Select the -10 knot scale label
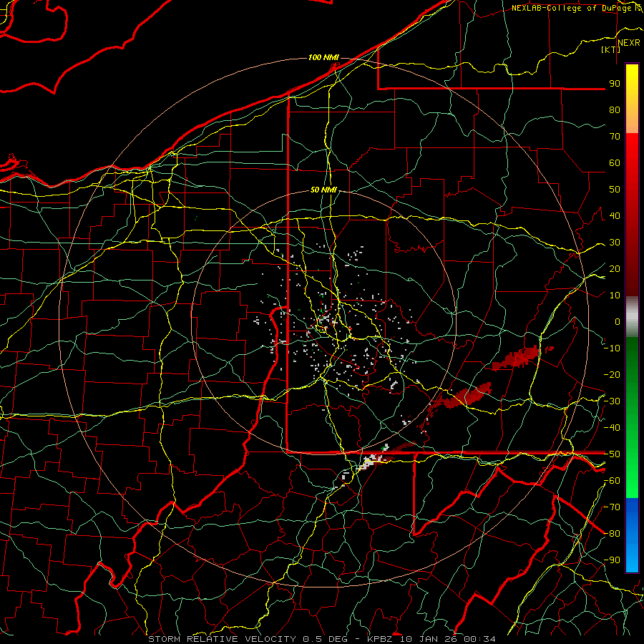 click(612, 348)
